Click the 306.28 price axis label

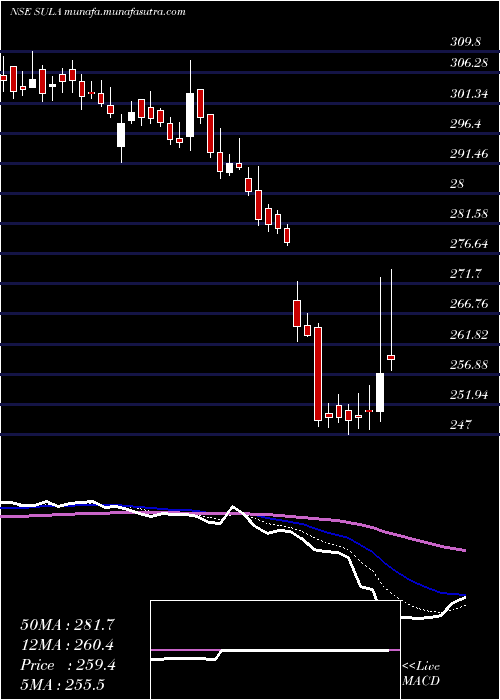469,64
